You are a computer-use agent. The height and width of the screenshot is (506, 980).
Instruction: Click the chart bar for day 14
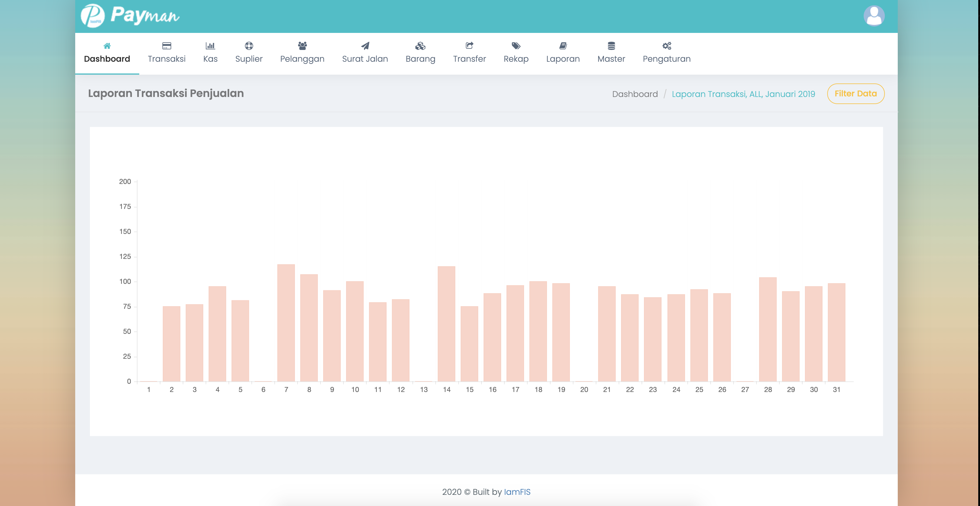click(x=446, y=324)
